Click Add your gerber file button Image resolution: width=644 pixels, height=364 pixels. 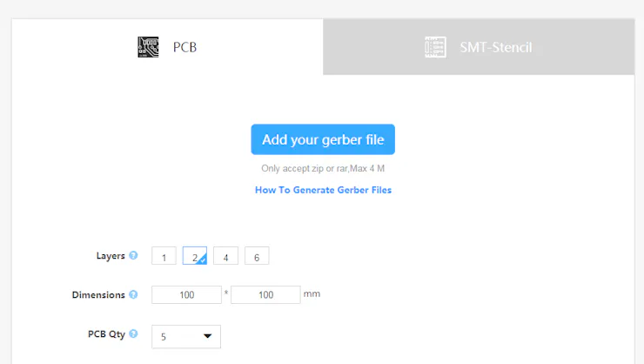pyautogui.click(x=323, y=139)
